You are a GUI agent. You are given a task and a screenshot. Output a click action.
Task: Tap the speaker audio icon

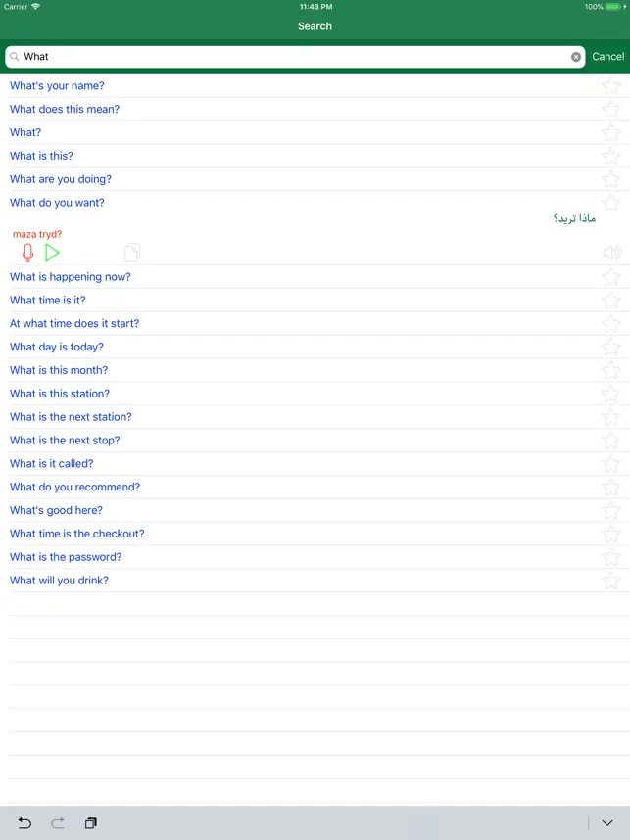click(612, 253)
